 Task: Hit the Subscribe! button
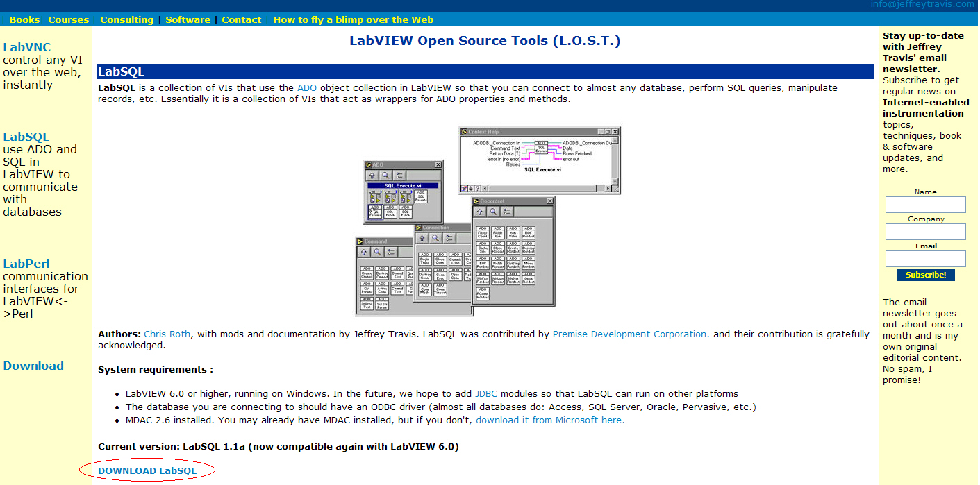coord(926,275)
